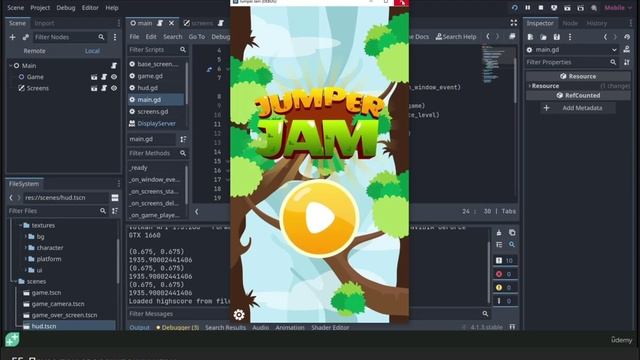This screenshot has width=640, height=360.
Task: Open the script attached to Main node
Action: pyautogui.click(x=114, y=66)
